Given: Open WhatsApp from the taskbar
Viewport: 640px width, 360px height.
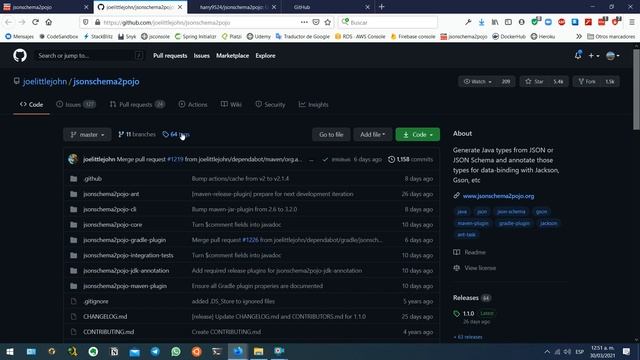Looking at the screenshot, I should pyautogui.click(x=176, y=351).
